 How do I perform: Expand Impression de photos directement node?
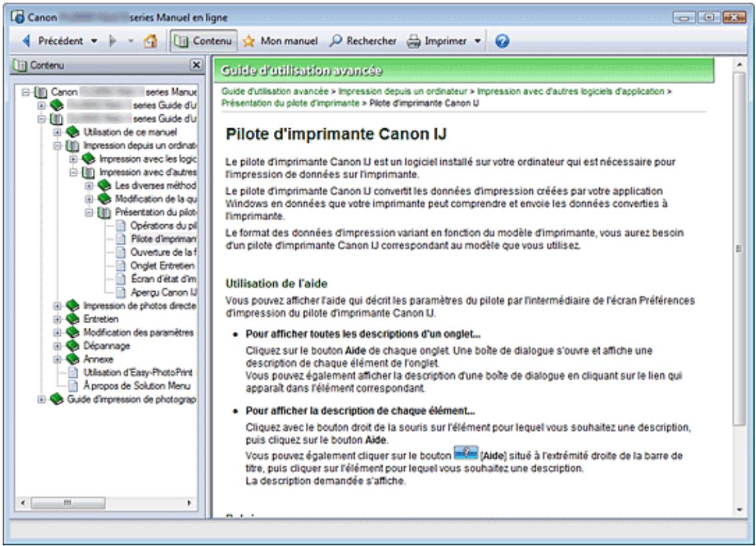point(57,306)
